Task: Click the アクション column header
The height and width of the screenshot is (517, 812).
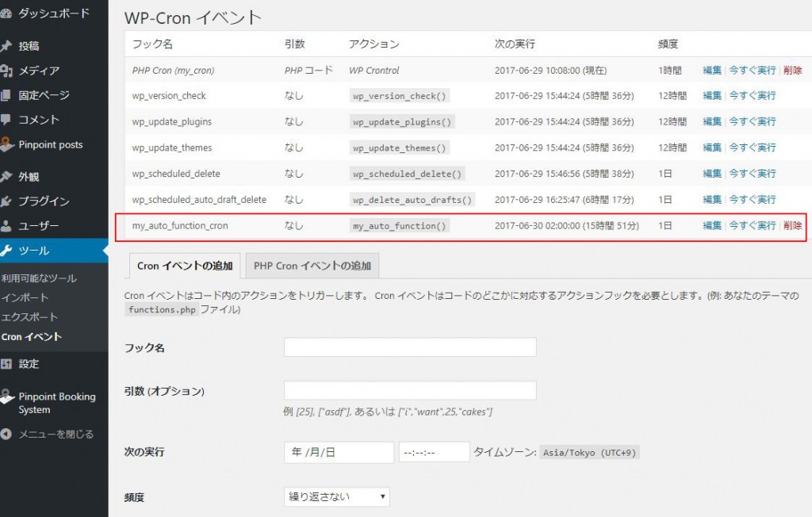Action: tap(374, 44)
